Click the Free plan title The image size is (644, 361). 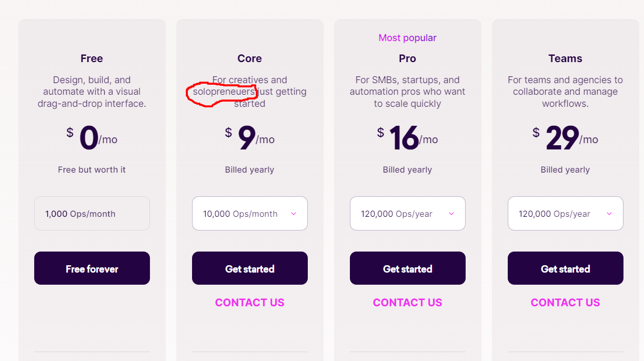tap(92, 58)
